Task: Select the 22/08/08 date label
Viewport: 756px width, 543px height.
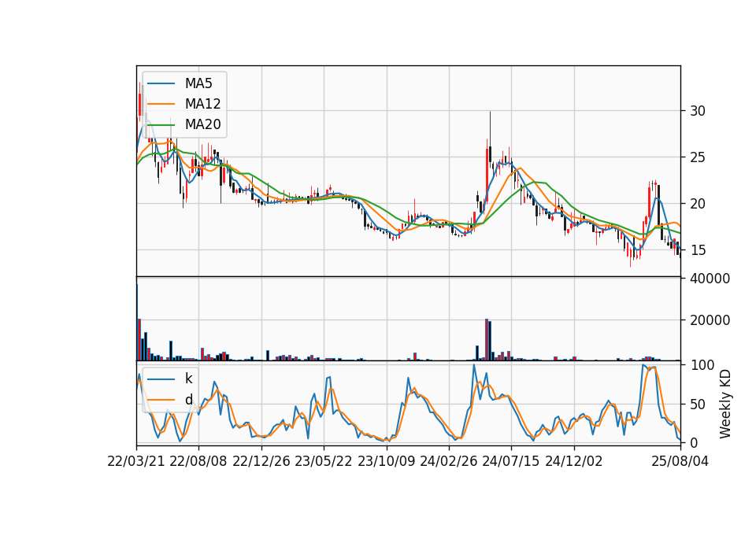Action: click(x=198, y=461)
